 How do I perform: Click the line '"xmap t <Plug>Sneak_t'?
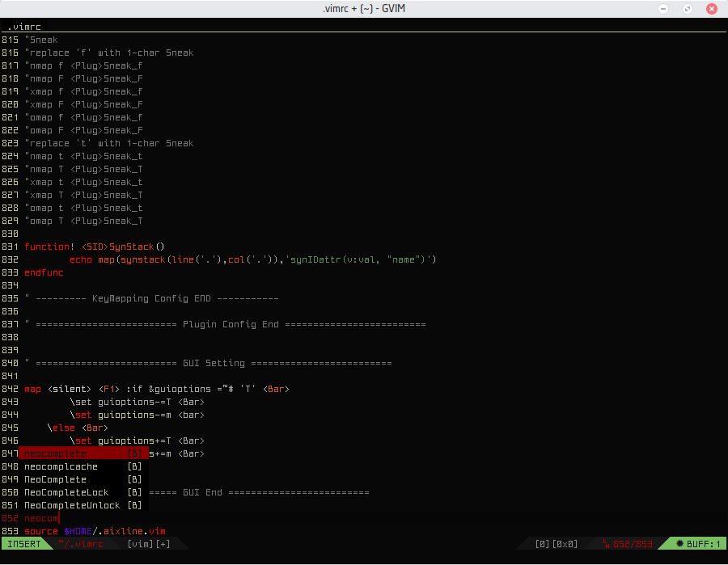pyautogui.click(x=83, y=183)
